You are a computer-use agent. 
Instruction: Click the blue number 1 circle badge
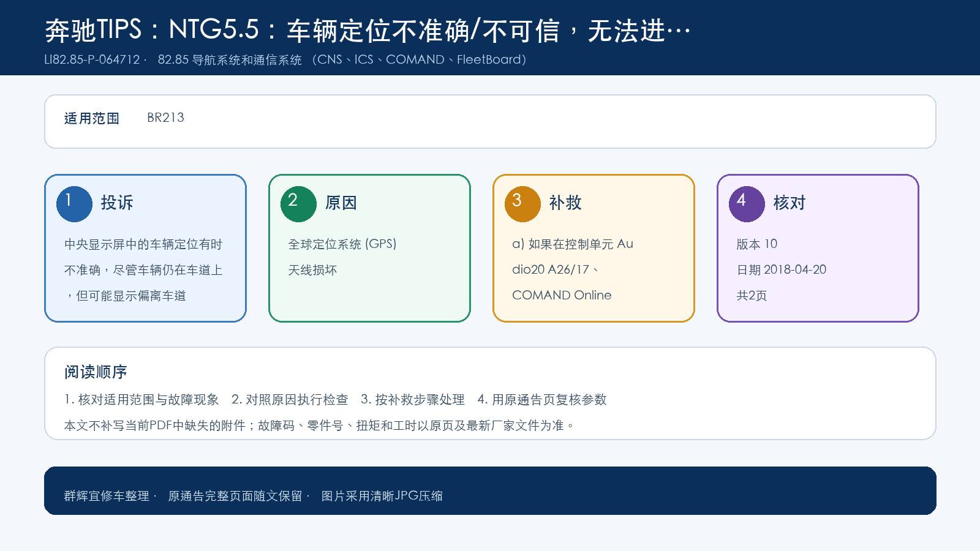coord(74,204)
